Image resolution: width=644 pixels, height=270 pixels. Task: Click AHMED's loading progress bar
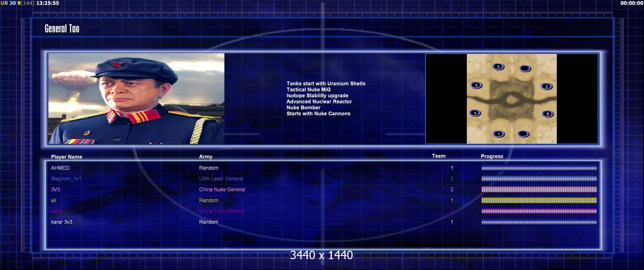[x=539, y=168]
